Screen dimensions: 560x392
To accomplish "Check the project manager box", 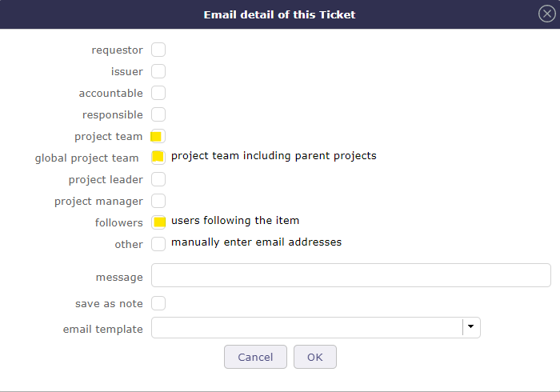I will click(x=158, y=201).
